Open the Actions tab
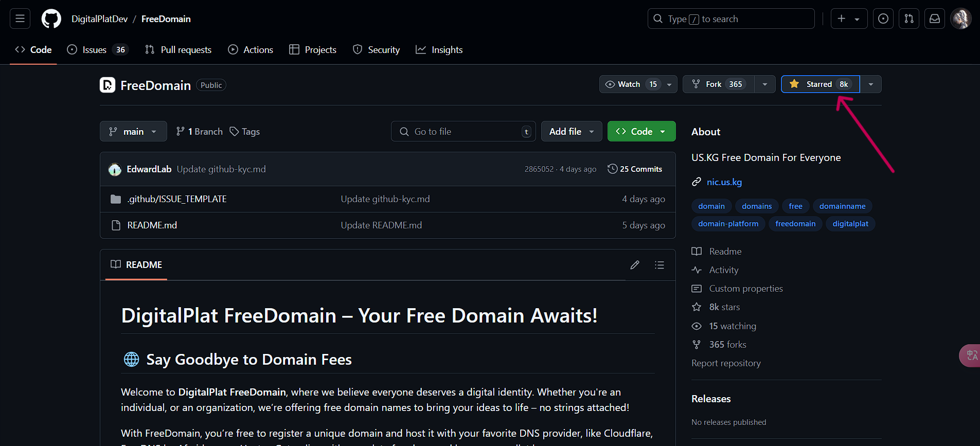The image size is (980, 446). 251,50
